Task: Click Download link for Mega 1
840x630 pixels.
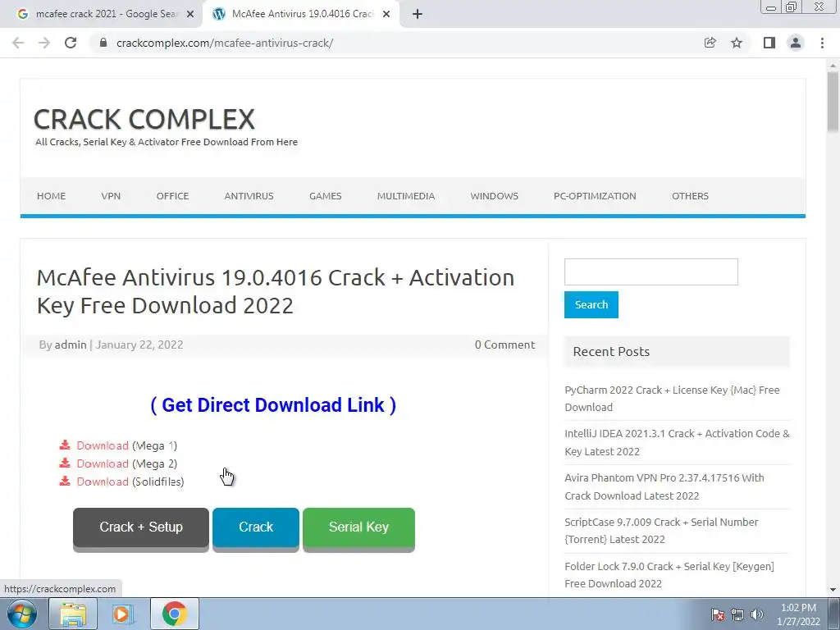Action: 103,445
